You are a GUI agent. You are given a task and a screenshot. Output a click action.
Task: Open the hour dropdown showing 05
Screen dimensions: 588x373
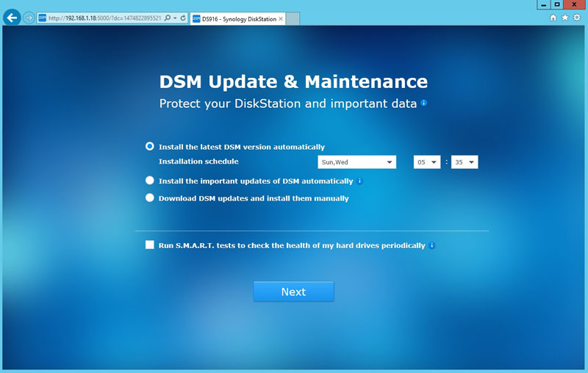427,162
